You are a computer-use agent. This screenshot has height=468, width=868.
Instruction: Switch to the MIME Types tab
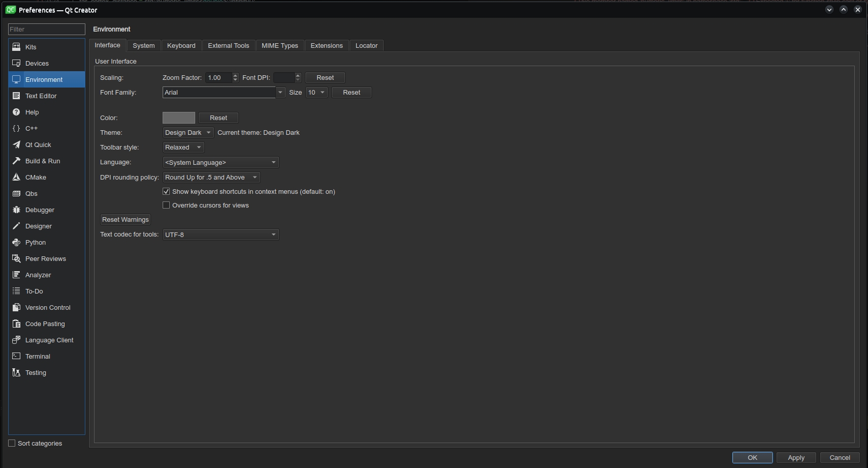[x=280, y=46]
